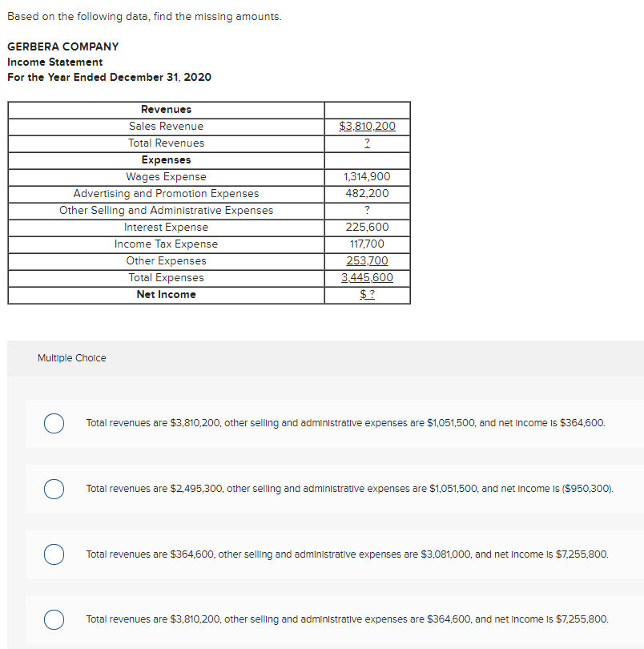Select the Sales Revenue amount $3,810,200
Image resolution: width=644 pixels, height=649 pixels.
[367, 126]
